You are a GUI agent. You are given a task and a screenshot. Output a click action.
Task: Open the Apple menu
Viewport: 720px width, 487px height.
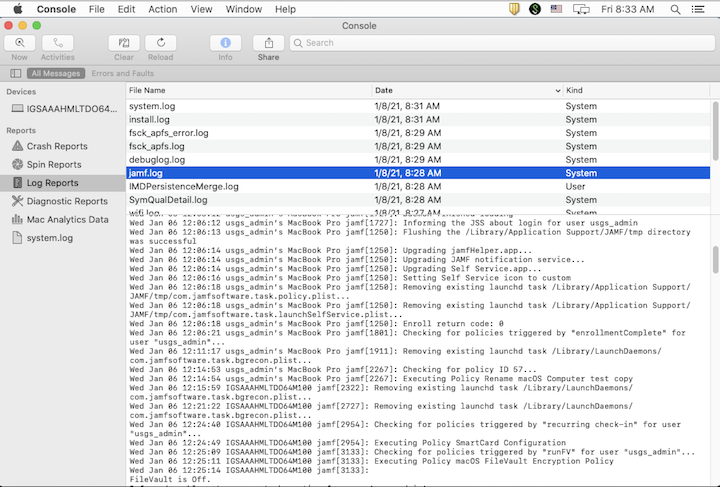point(17,9)
